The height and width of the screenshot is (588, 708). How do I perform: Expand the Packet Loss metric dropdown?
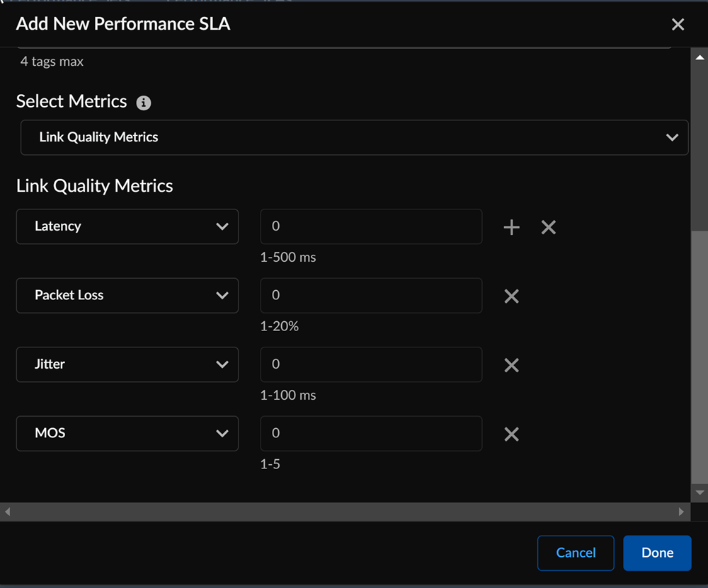pyautogui.click(x=127, y=296)
